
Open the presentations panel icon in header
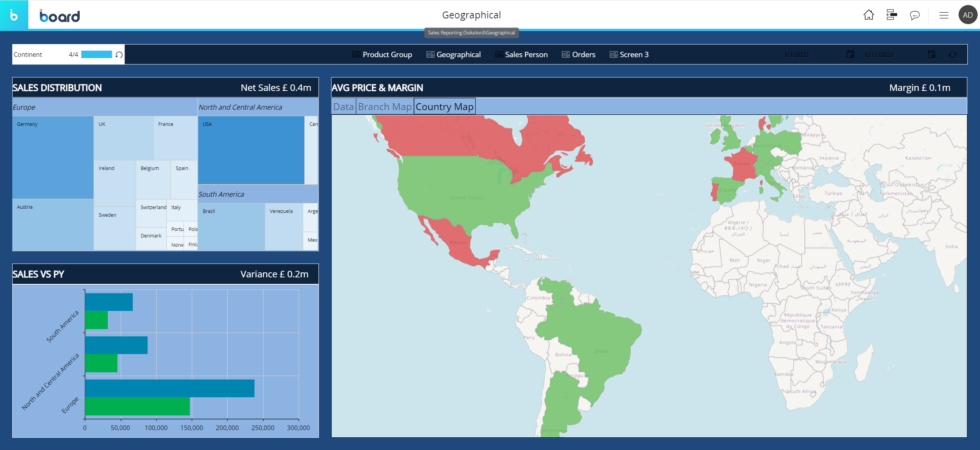(891, 15)
